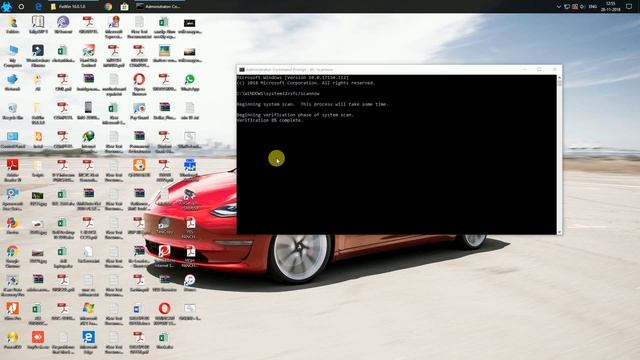This screenshot has height=360, width=640.
Task: Select the Google Chrome desktop shortcut
Action: pyautogui.click(x=13, y=256)
